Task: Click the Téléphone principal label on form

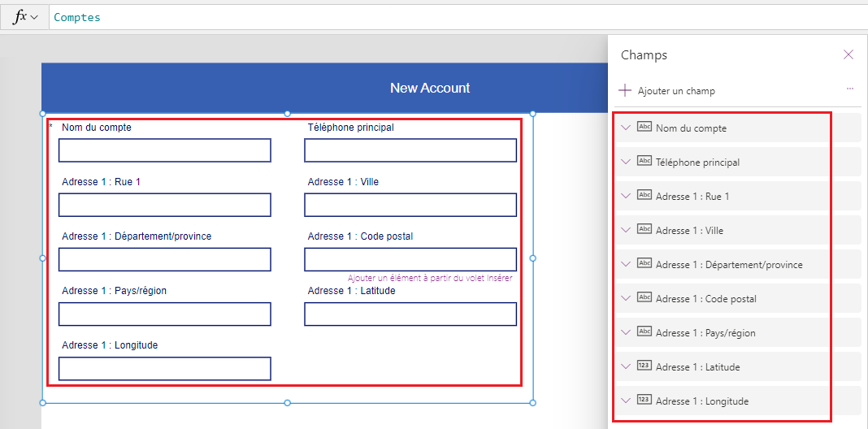Action: 351,128
